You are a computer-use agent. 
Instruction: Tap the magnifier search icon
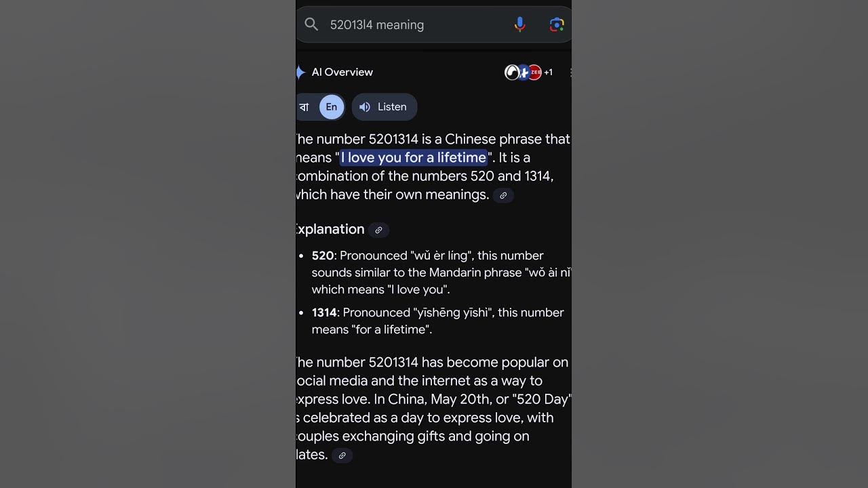[x=311, y=24]
